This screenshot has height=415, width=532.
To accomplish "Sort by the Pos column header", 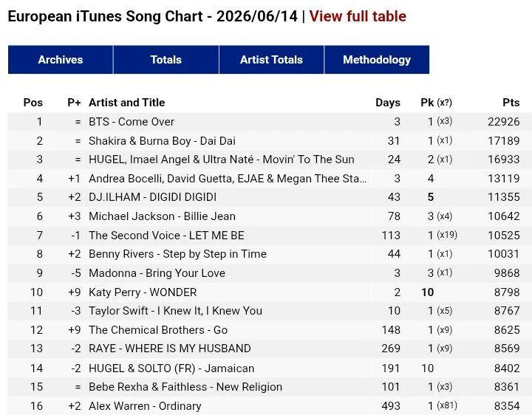I will pyautogui.click(x=33, y=103).
